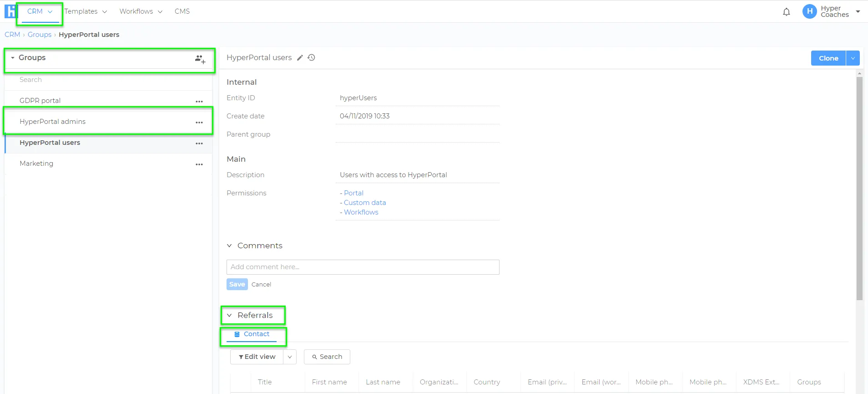Expand the Clone button dropdown arrow
Screen dimensions: 868x394
[853, 58]
